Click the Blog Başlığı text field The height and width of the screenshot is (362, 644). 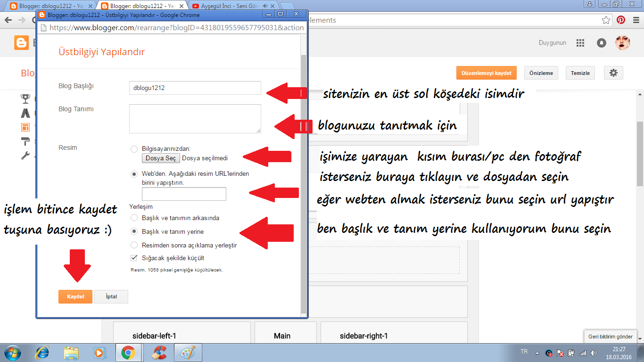[x=195, y=88]
